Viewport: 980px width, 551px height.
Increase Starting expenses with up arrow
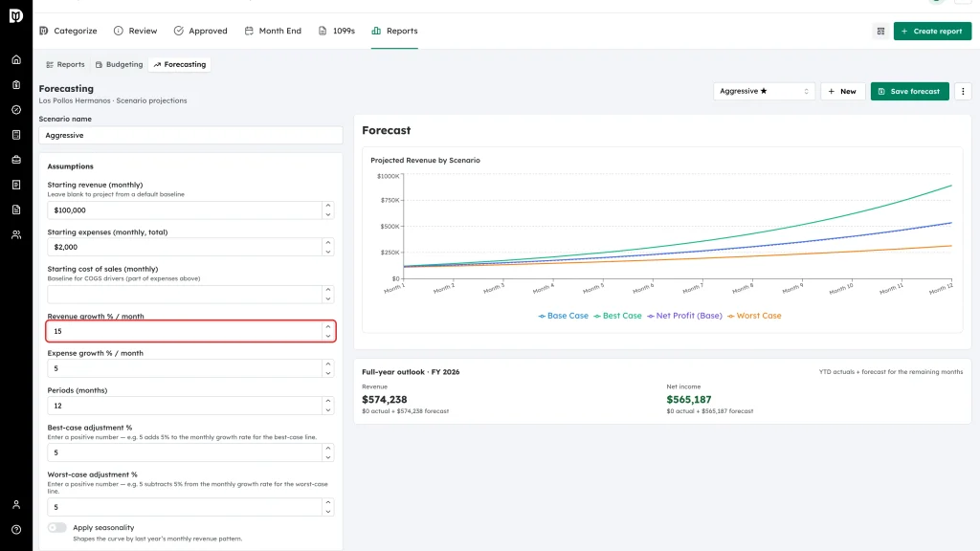pyautogui.click(x=328, y=242)
